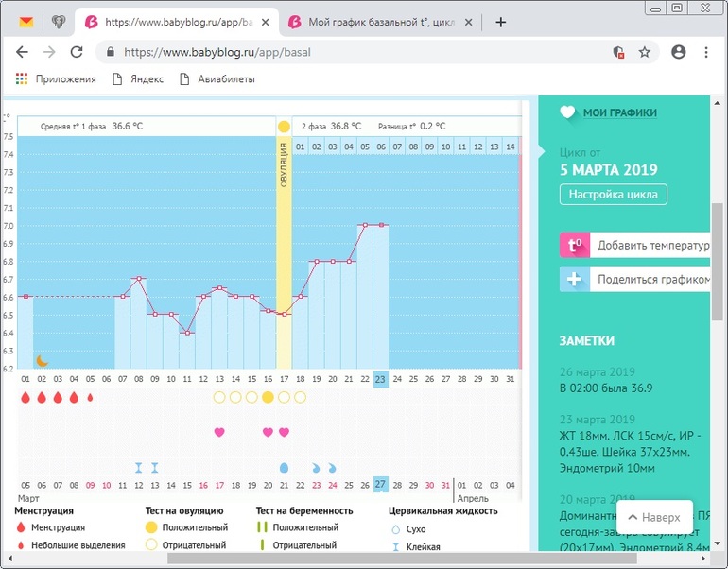Viewport: 728px width, 569px height.
Task: Click the menstruation drop on day 01
Action: pos(26,398)
